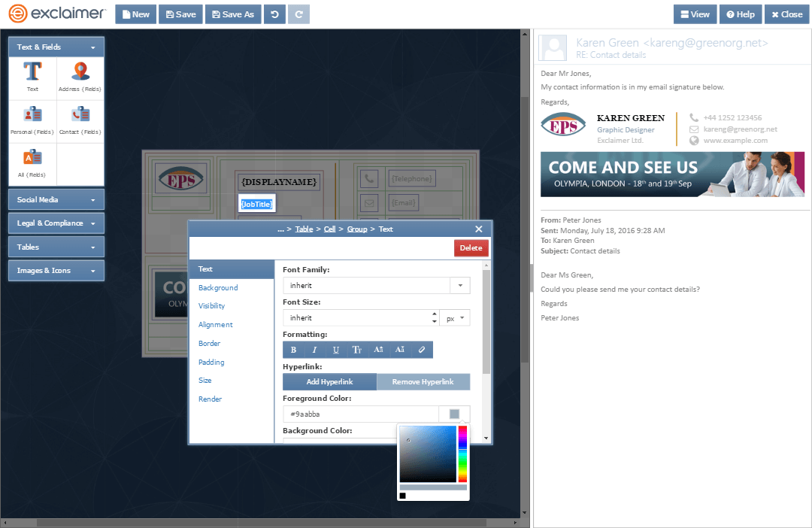Click the black swatch in color picker
812x528 pixels.
(402, 496)
